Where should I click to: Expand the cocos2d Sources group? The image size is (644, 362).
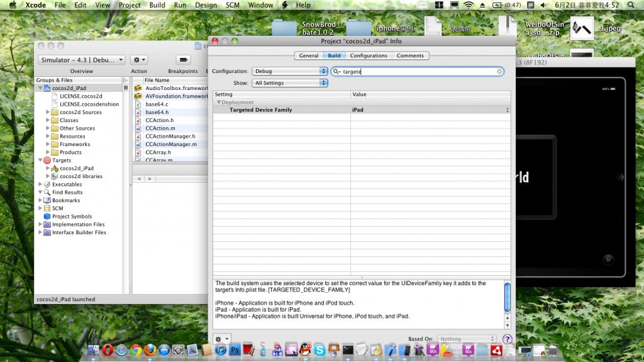coord(48,112)
